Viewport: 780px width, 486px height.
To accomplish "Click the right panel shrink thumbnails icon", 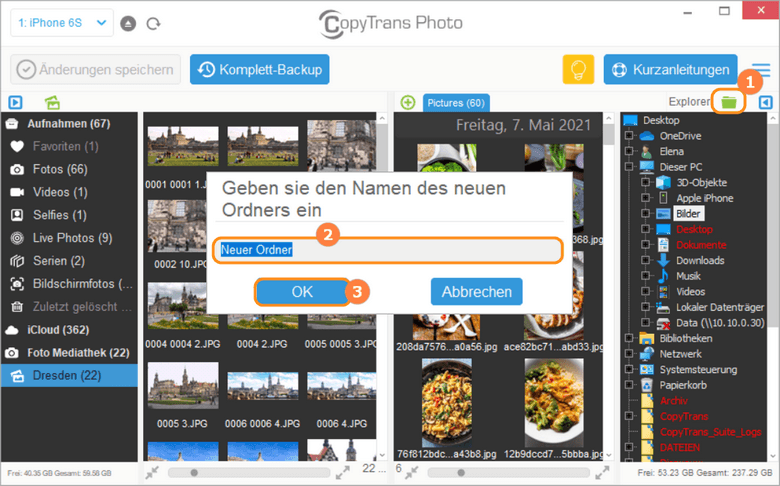I will (x=412, y=473).
